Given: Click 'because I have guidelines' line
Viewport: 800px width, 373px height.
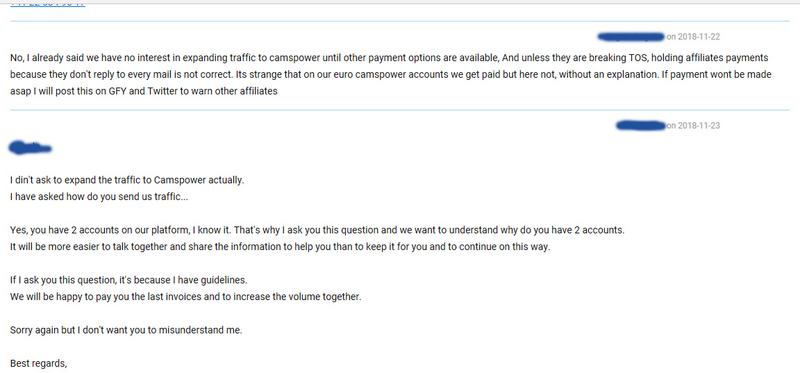Looking at the screenshot, I should pyautogui.click(x=129, y=280).
